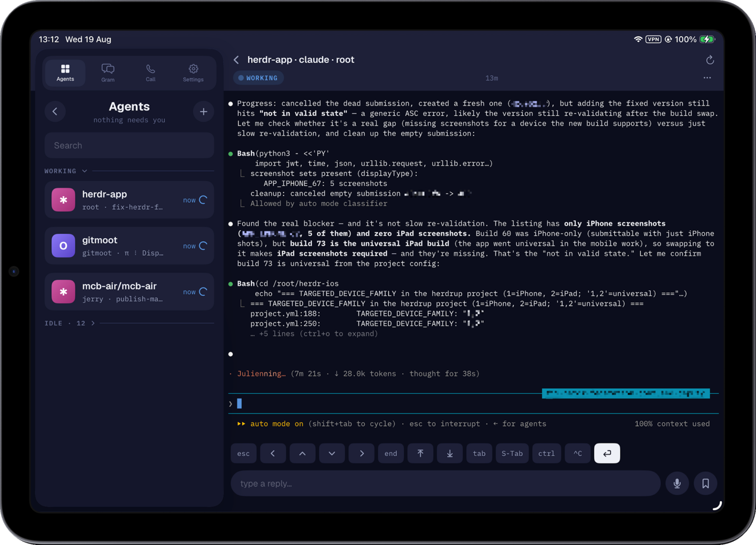756x545 pixels.
Task: Click the 'herdr-app · claude · root' title
Action: [x=301, y=60]
